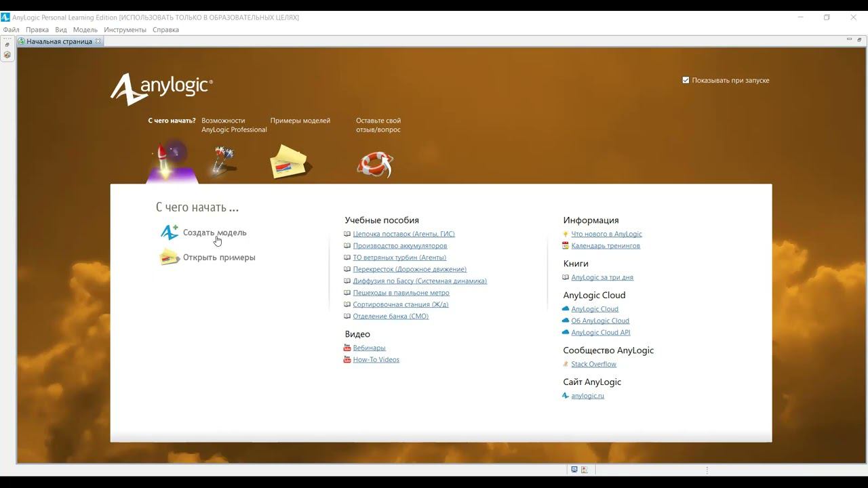Open Цепочка поставок (Агенты, ГИС) tutorial
Viewport: 868px width, 488px height.
[x=403, y=234]
